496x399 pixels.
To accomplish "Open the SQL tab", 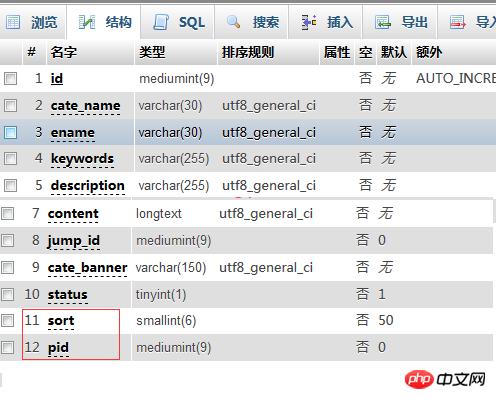I will 178,22.
